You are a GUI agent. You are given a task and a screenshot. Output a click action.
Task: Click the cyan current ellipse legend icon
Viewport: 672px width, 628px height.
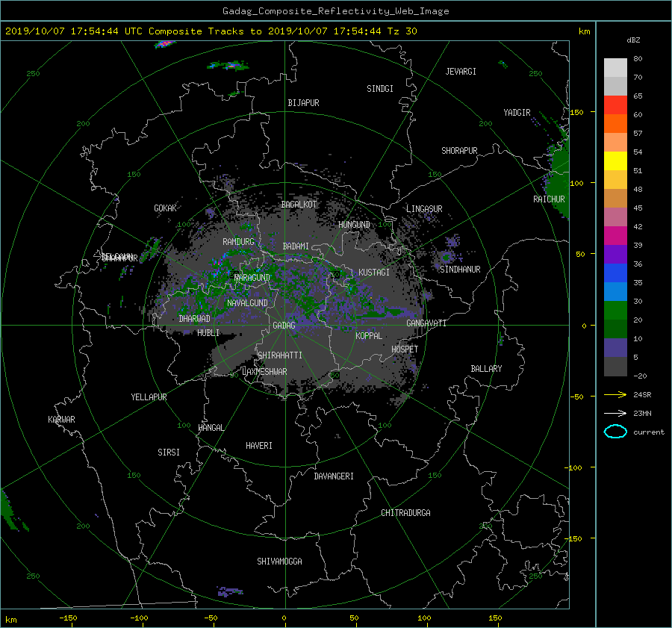pyautogui.click(x=615, y=432)
